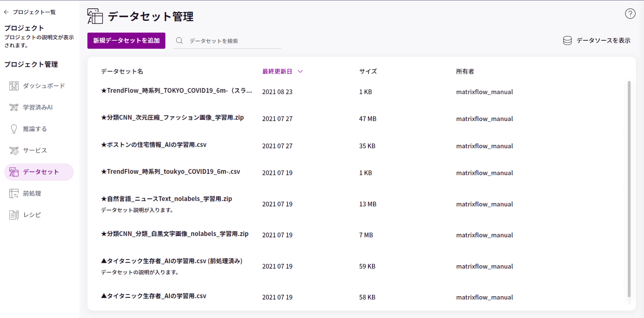
Task: Open ★自然言語_ニュースText_nolabels_学習用.zip
Action: coord(167,199)
